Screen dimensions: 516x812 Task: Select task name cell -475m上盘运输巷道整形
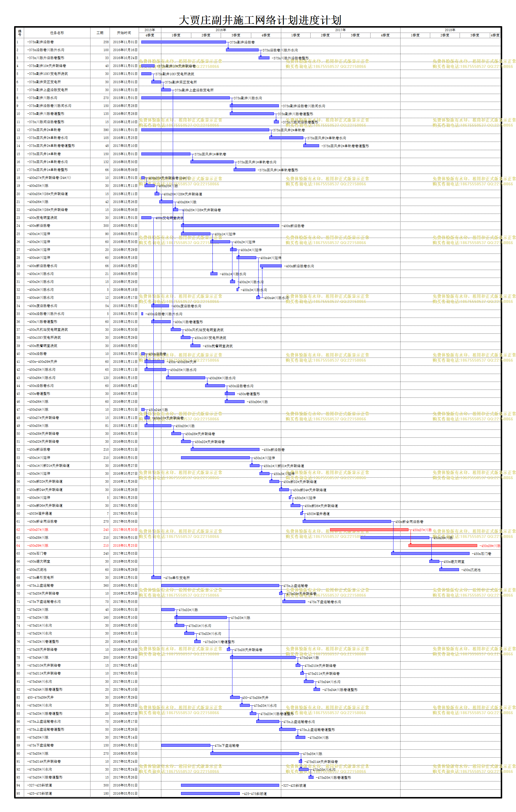(57, 729)
